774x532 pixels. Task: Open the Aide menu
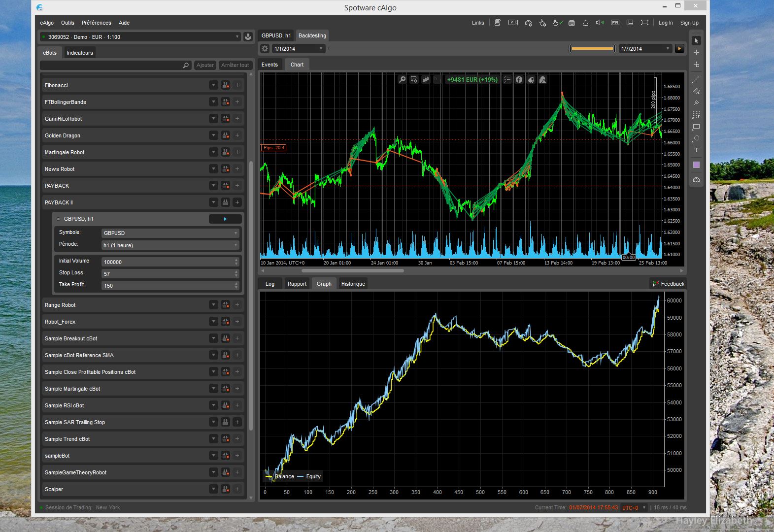[124, 23]
